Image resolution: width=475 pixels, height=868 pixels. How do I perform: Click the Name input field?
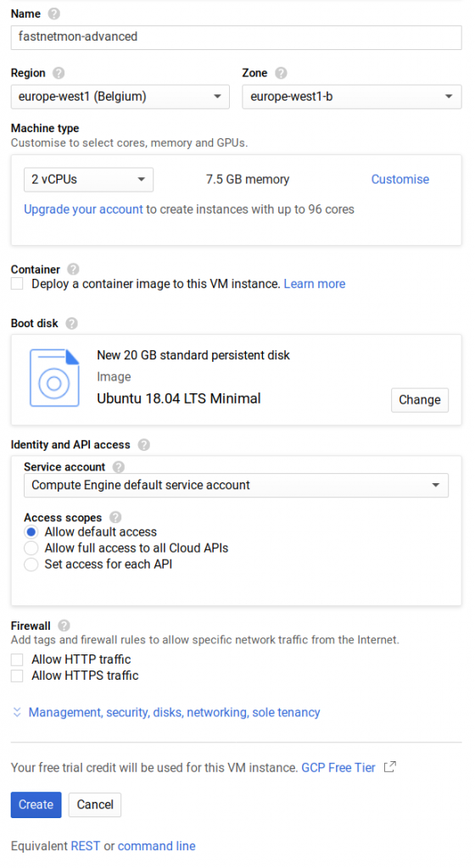point(237,37)
